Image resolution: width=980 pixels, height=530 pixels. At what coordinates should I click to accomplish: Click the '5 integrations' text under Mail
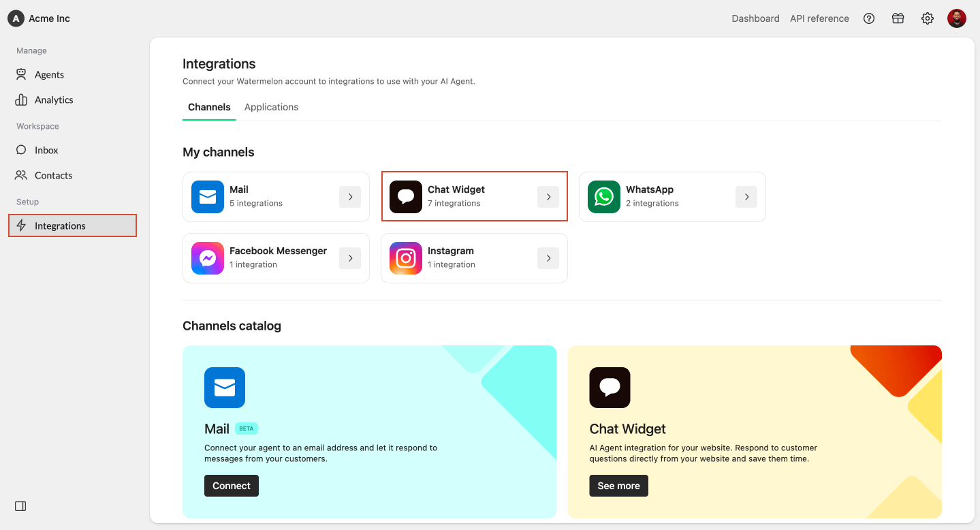(256, 203)
